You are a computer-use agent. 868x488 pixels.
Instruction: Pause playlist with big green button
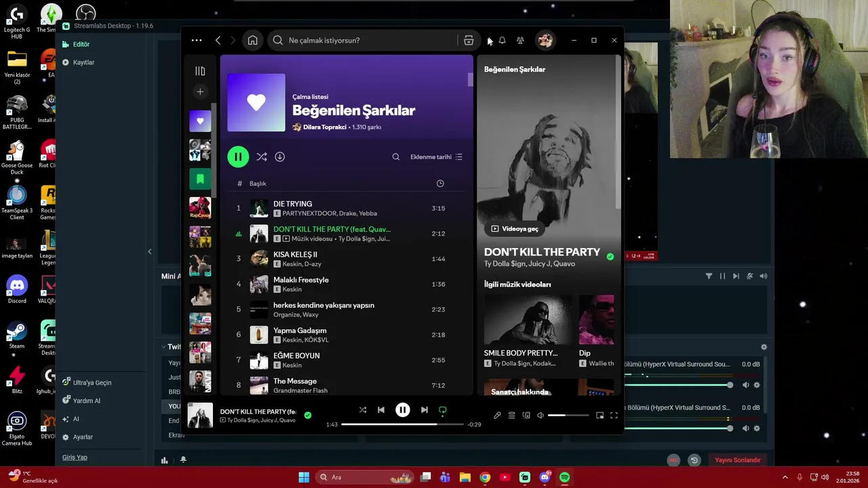(238, 157)
